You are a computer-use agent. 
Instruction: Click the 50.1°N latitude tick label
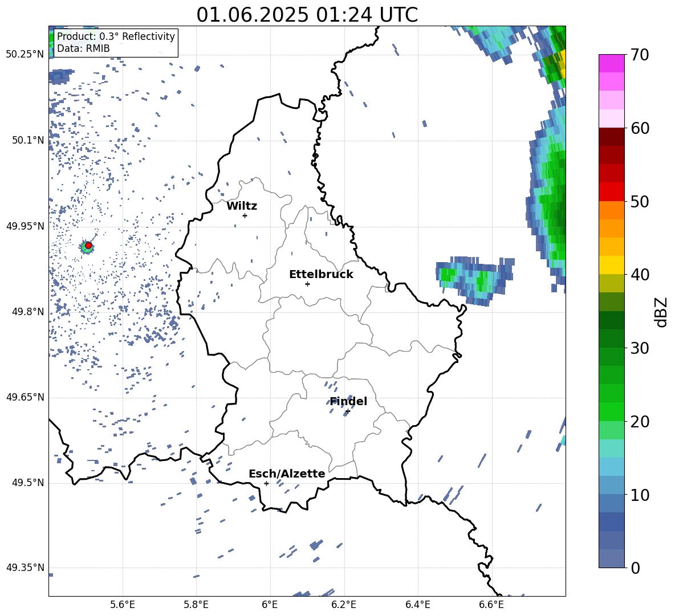point(28,140)
